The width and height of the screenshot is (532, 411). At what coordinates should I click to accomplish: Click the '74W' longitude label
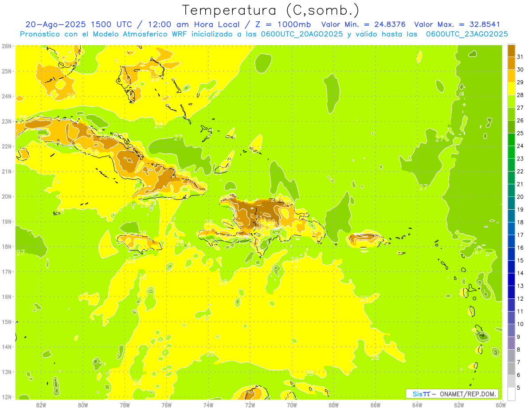click(208, 405)
